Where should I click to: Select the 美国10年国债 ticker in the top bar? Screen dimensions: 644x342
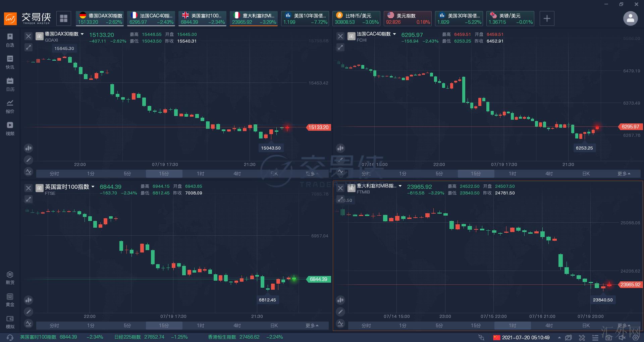click(x=305, y=18)
